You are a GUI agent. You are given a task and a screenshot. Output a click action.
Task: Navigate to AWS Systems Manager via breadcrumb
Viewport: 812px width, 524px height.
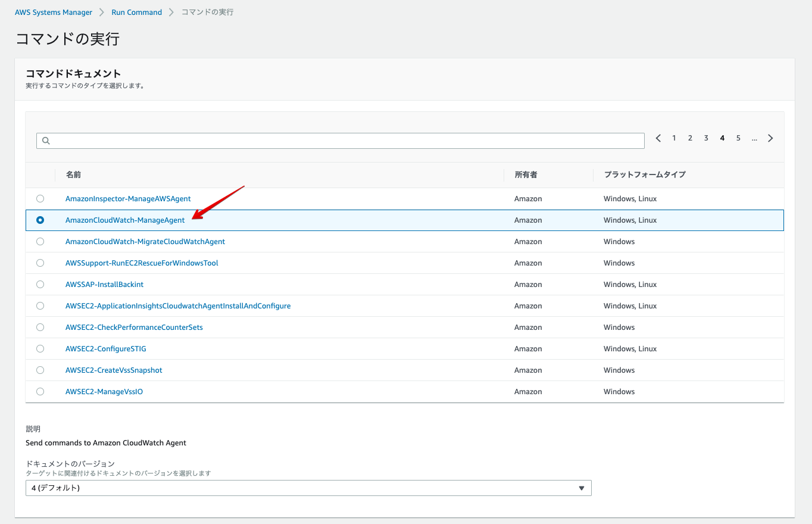[x=53, y=12]
